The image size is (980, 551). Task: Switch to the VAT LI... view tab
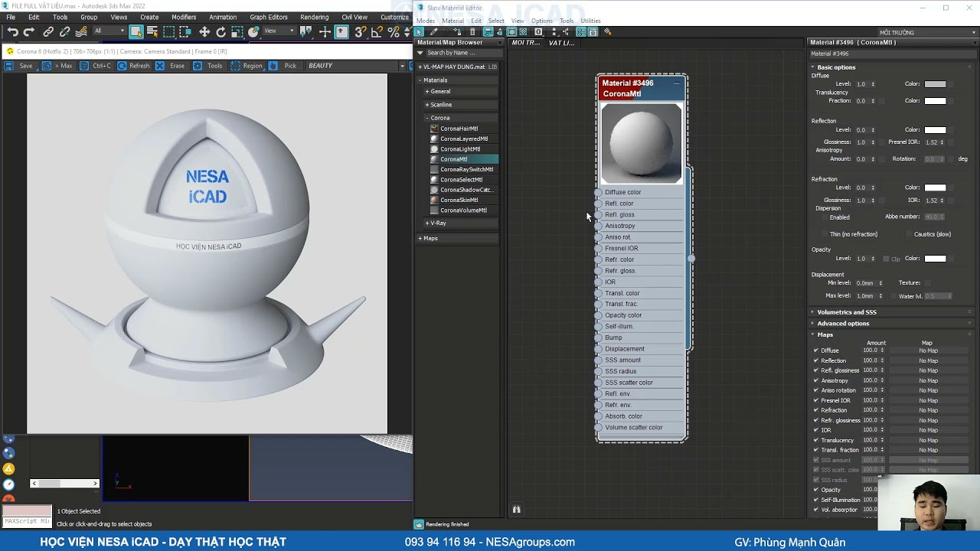click(561, 43)
